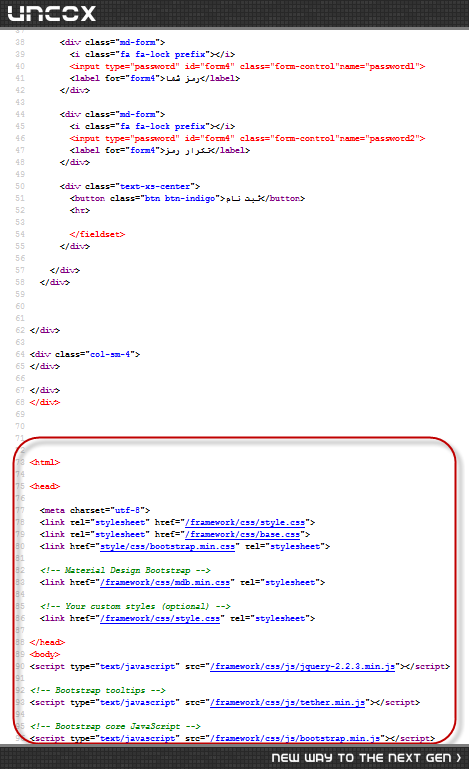The width and height of the screenshot is (469, 769).
Task: Follow the tether.min.js script source link
Action: click(x=287, y=703)
